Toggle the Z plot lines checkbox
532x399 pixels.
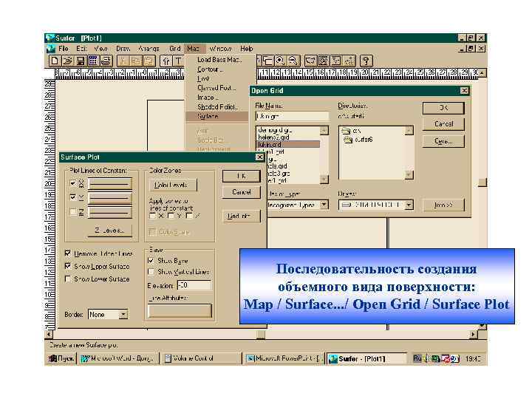pos(73,212)
